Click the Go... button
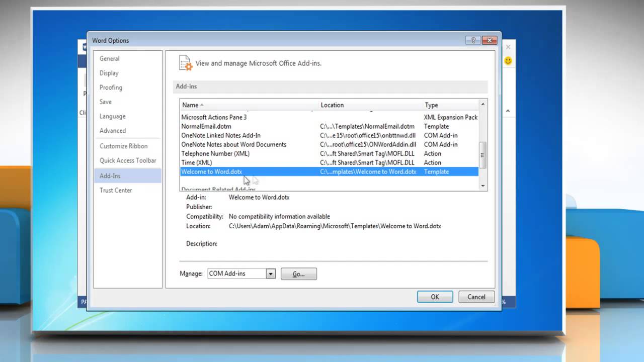 (298, 274)
